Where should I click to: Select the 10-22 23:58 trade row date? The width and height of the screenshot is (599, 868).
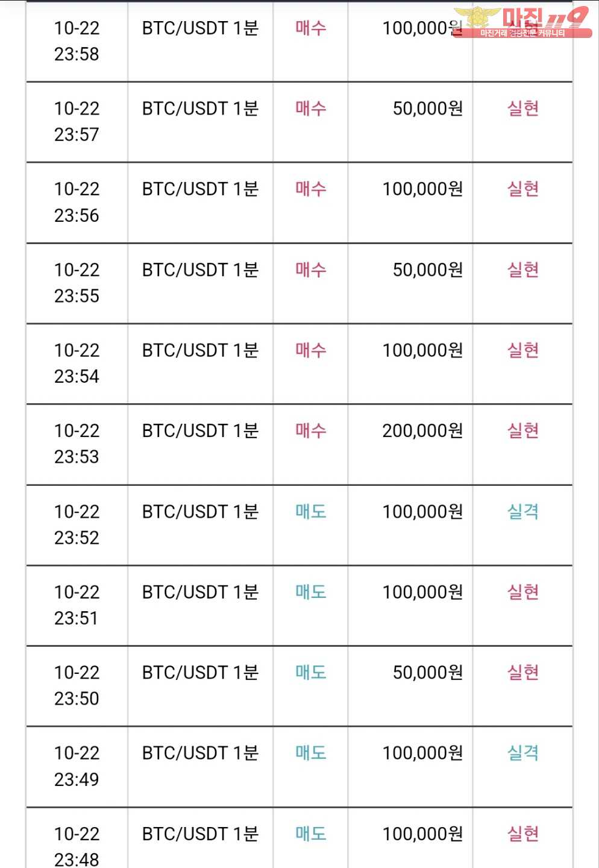(77, 41)
